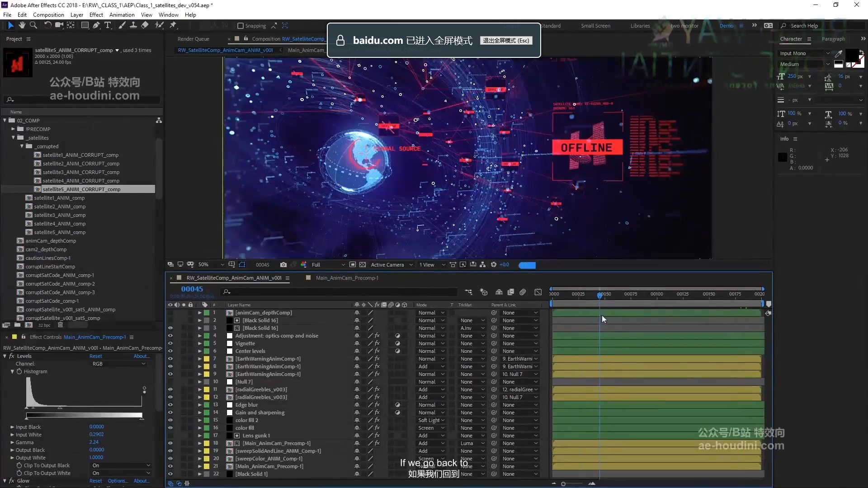Toggle the Levels effect fx switch
The width and height of the screenshot is (868, 488).
(12, 356)
